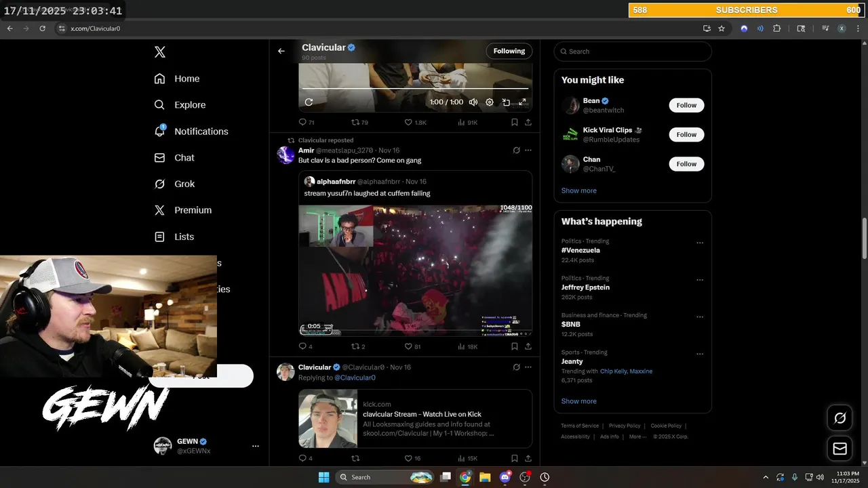Open File Explorer from the taskbar

pos(485,477)
